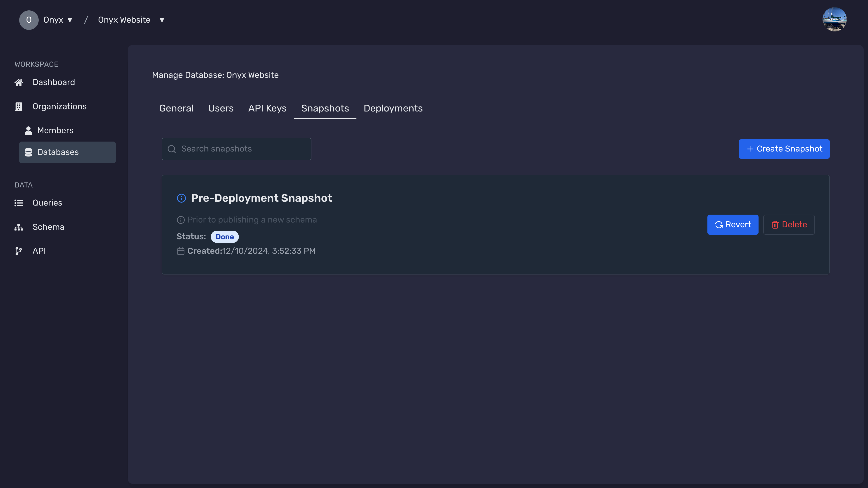Open API in sidebar

[x=39, y=251]
